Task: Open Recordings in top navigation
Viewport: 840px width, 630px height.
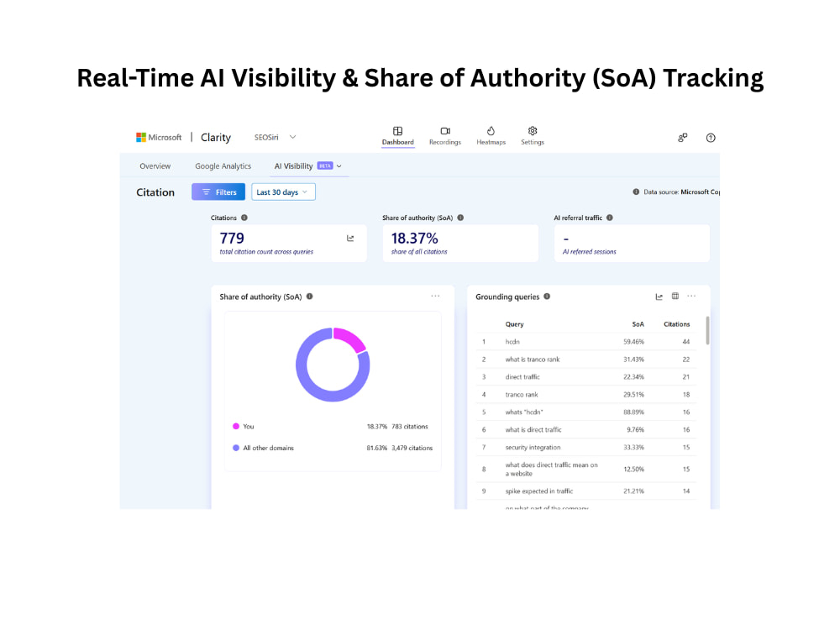Action: click(444, 136)
